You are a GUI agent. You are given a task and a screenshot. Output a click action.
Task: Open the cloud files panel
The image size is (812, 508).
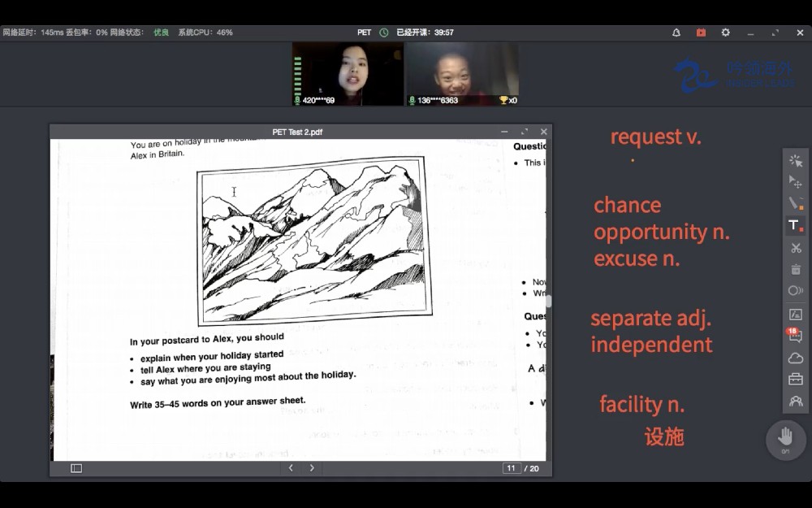click(795, 358)
